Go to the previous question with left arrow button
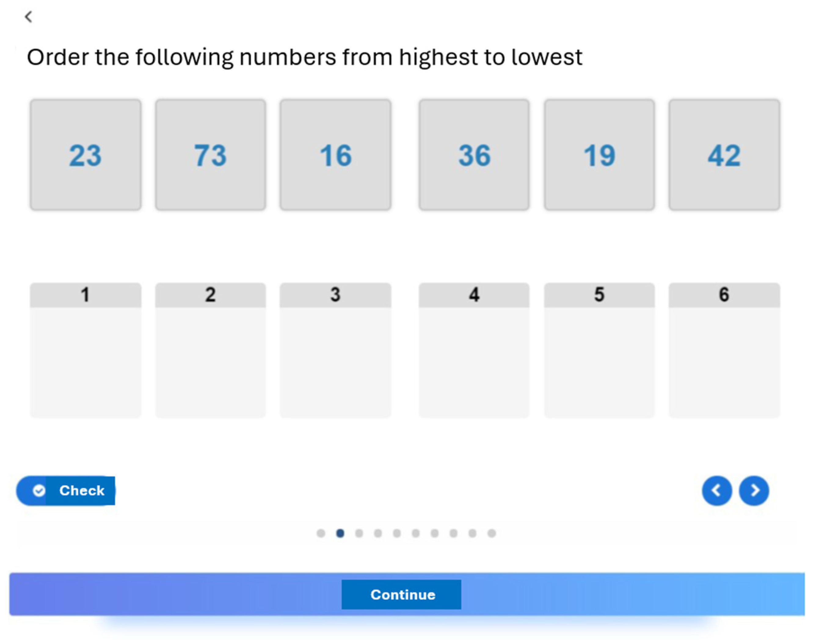Viewport: 815px width, 644px height. tap(716, 490)
